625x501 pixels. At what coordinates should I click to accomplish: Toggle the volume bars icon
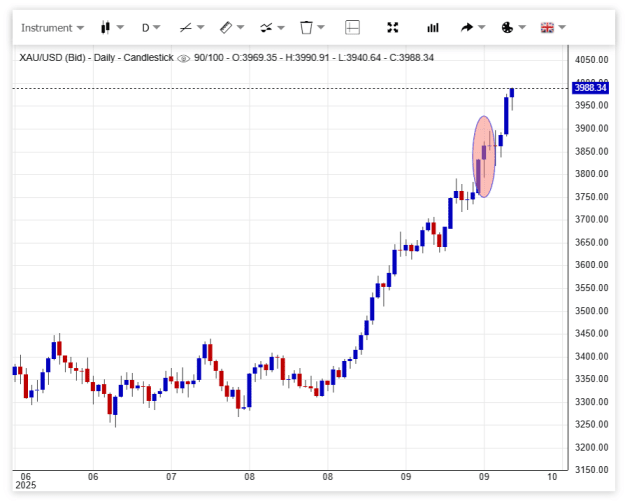click(x=433, y=28)
